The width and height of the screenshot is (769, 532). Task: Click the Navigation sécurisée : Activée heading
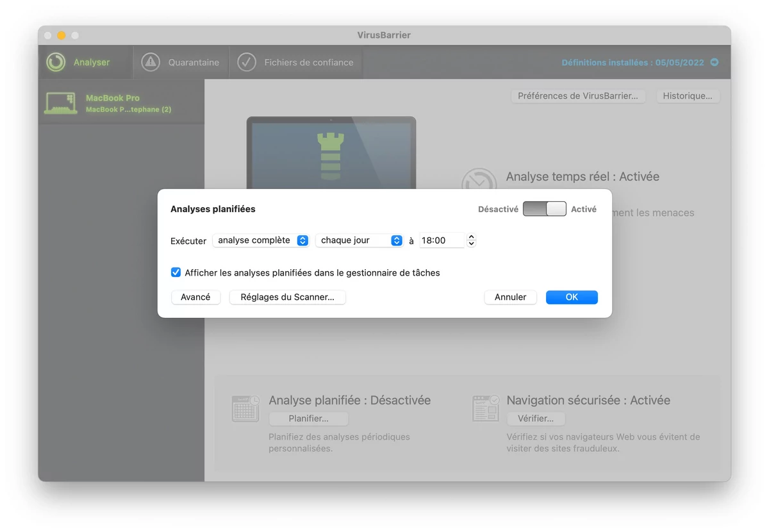click(x=588, y=400)
